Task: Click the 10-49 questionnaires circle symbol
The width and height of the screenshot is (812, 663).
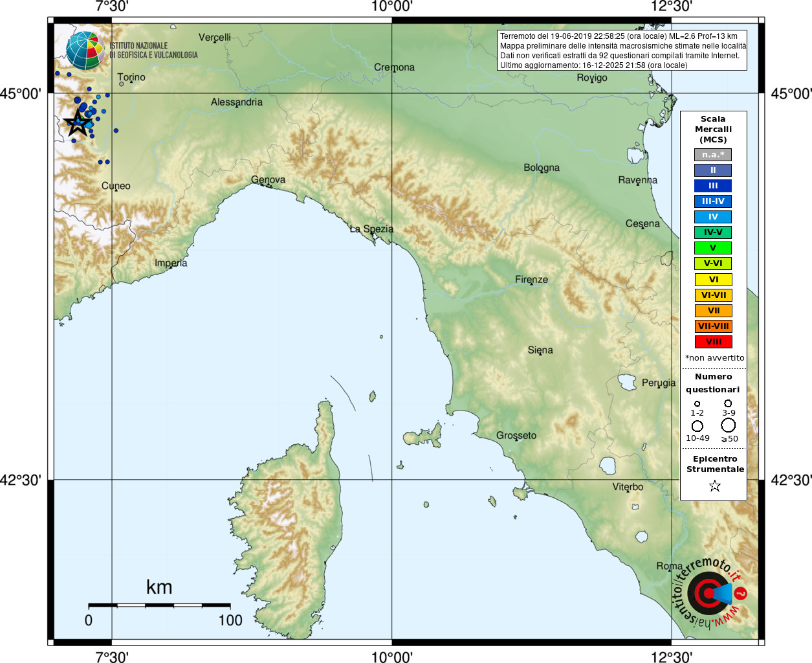Action: point(697,426)
